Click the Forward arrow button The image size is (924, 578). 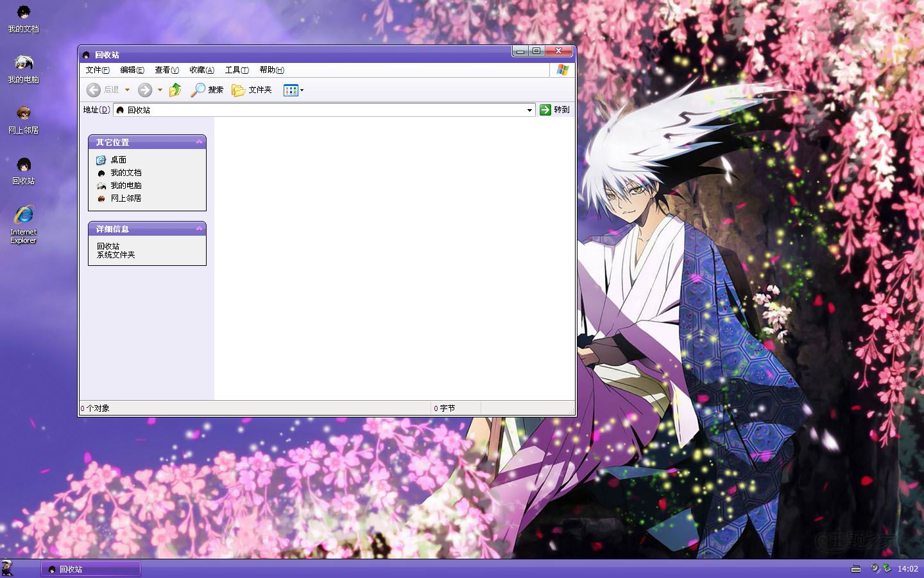pyautogui.click(x=145, y=90)
